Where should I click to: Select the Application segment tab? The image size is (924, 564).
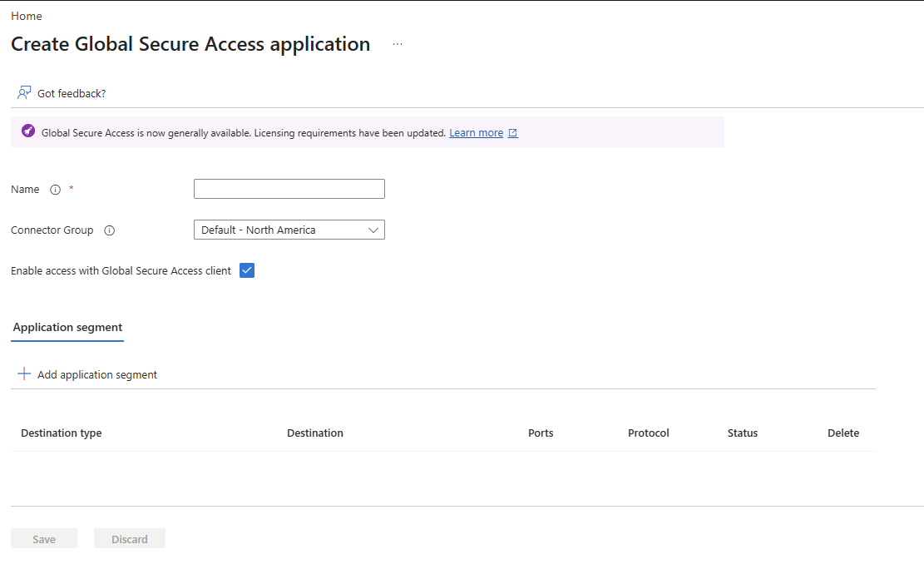pyautogui.click(x=67, y=327)
